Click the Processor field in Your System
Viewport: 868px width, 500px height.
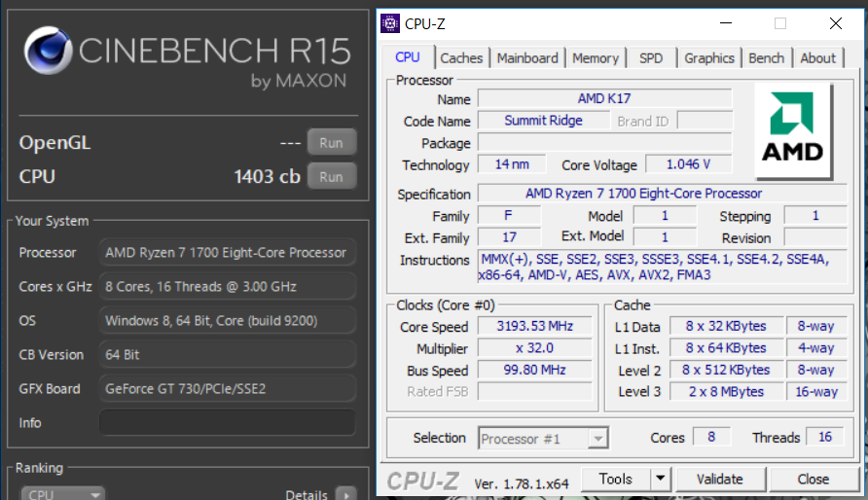pyautogui.click(x=228, y=252)
